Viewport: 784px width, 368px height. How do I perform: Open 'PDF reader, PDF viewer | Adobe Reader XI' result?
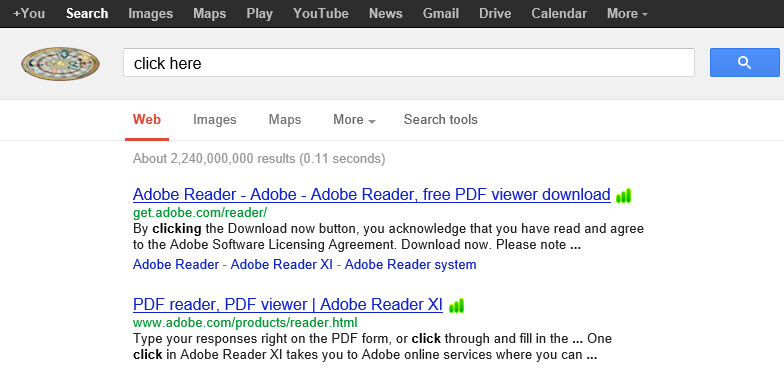click(288, 304)
